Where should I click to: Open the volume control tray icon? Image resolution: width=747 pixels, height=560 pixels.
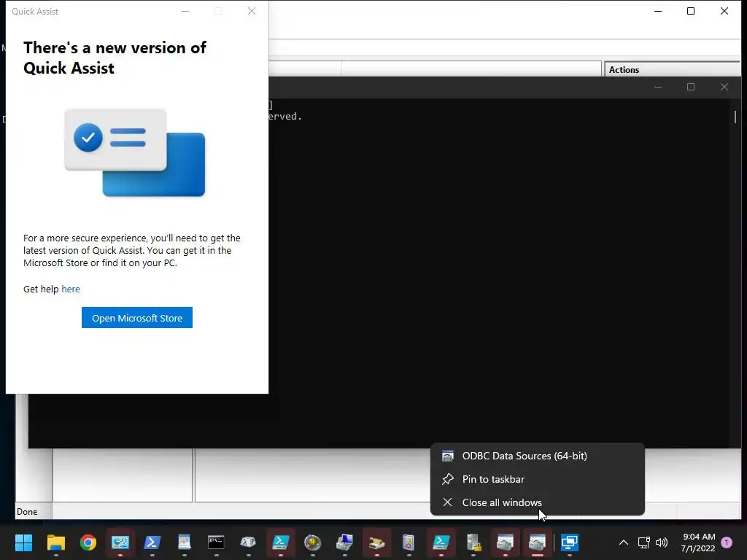pos(662,542)
